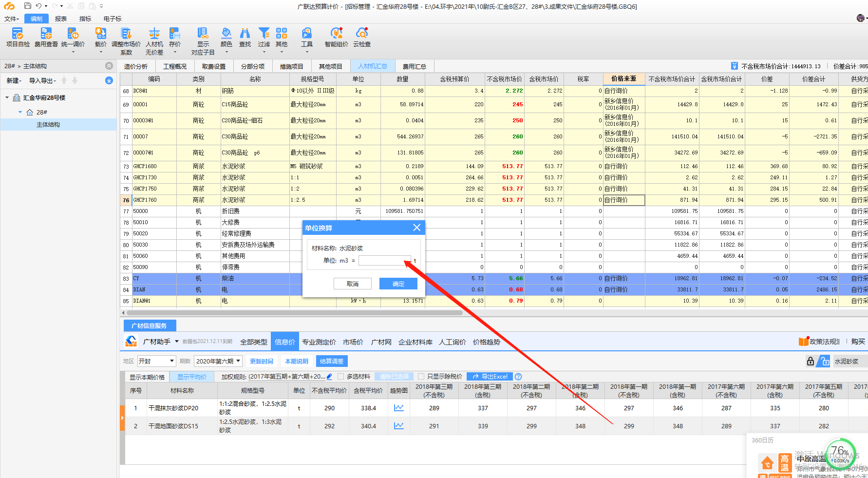Click the horizontal scrollbar under the materials table
Viewport: 868px width, 478px height.
click(x=294, y=313)
